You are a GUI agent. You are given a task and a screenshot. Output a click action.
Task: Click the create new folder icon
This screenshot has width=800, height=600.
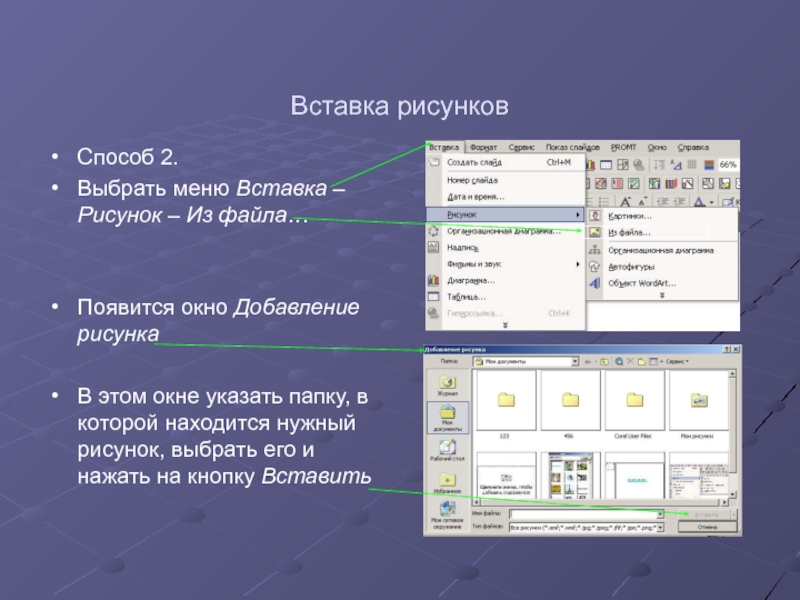tap(642, 362)
